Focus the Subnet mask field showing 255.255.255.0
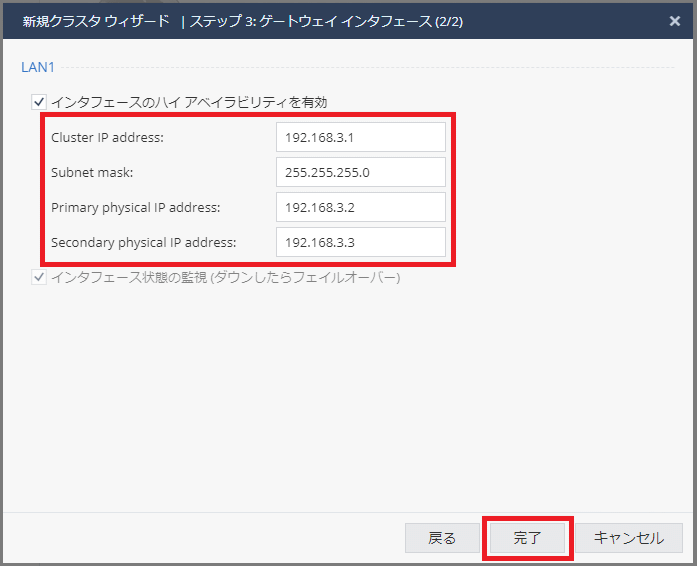This screenshot has height=566, width=697. [360, 172]
